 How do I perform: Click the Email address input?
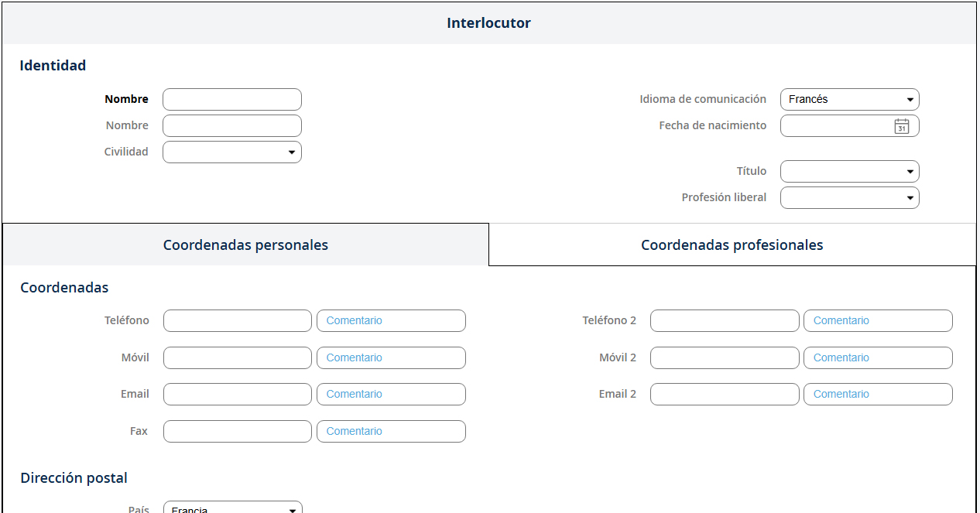pos(237,395)
